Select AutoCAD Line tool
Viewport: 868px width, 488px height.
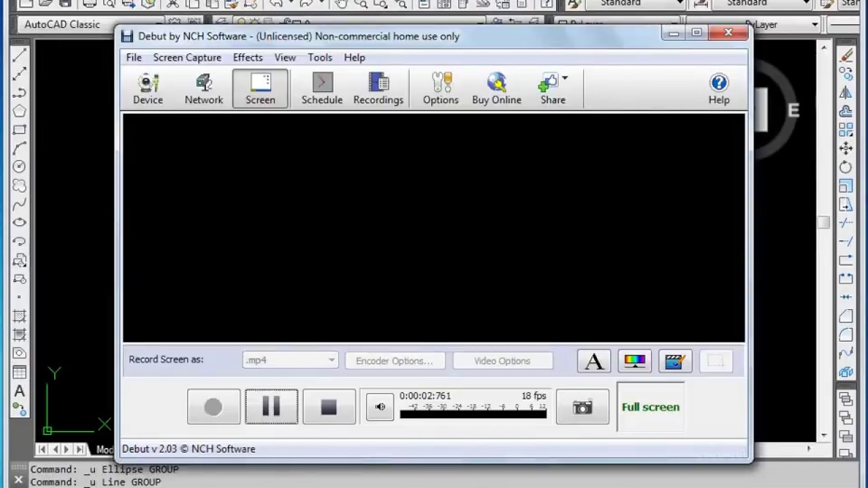coord(19,54)
